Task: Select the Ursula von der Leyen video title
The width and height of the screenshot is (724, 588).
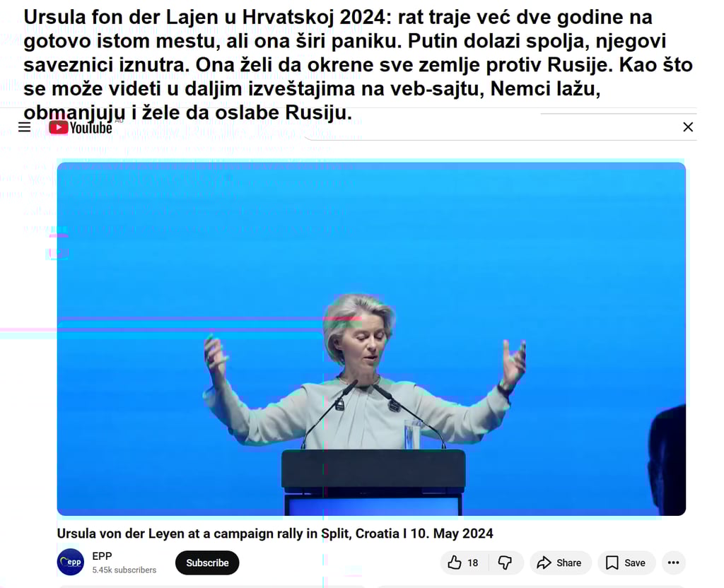Action: pyautogui.click(x=275, y=534)
